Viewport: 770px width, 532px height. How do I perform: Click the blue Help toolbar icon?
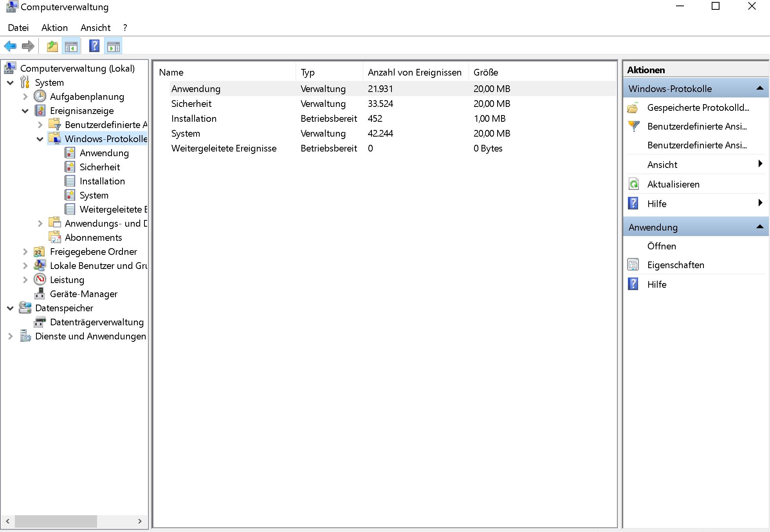pos(94,46)
